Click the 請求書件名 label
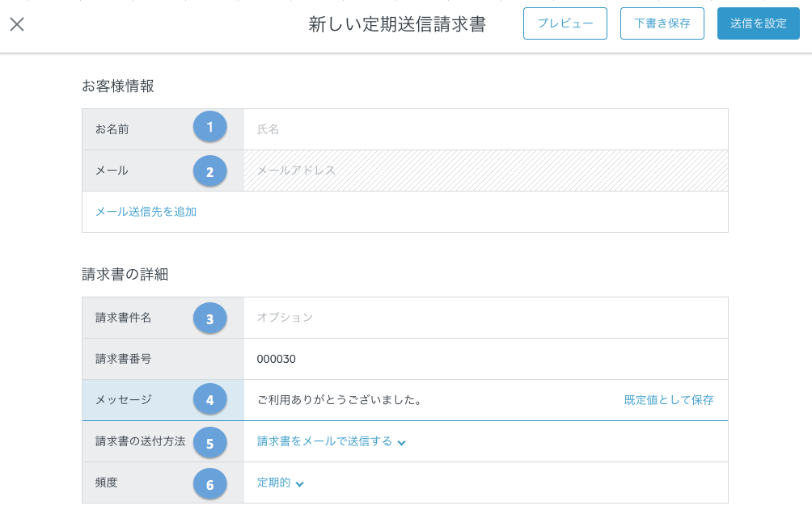 [123, 318]
